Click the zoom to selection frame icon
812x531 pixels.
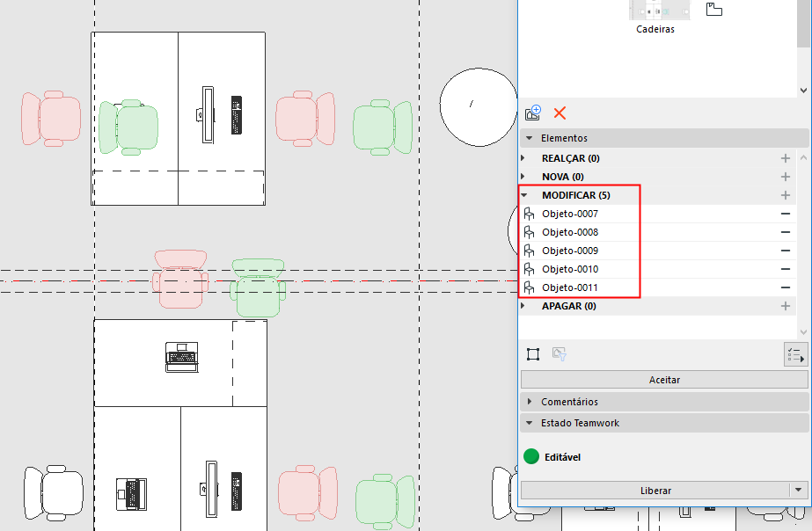(x=533, y=354)
